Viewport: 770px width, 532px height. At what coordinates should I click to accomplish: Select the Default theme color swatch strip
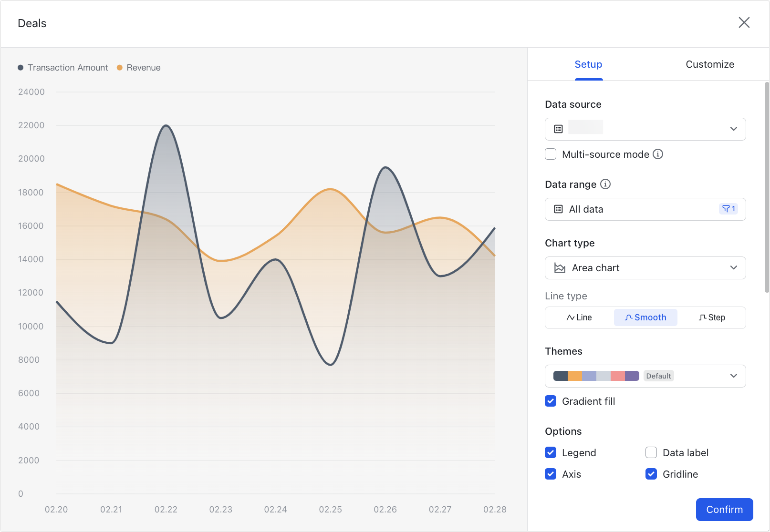point(596,376)
